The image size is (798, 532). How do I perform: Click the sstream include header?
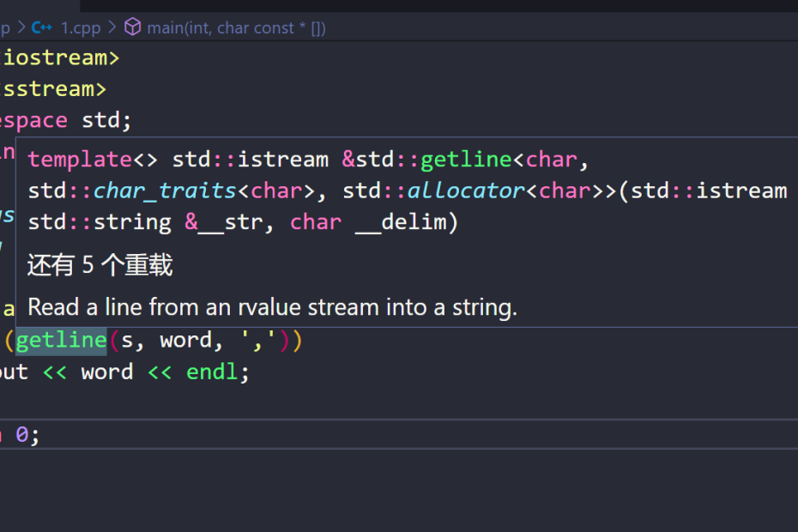49,88
